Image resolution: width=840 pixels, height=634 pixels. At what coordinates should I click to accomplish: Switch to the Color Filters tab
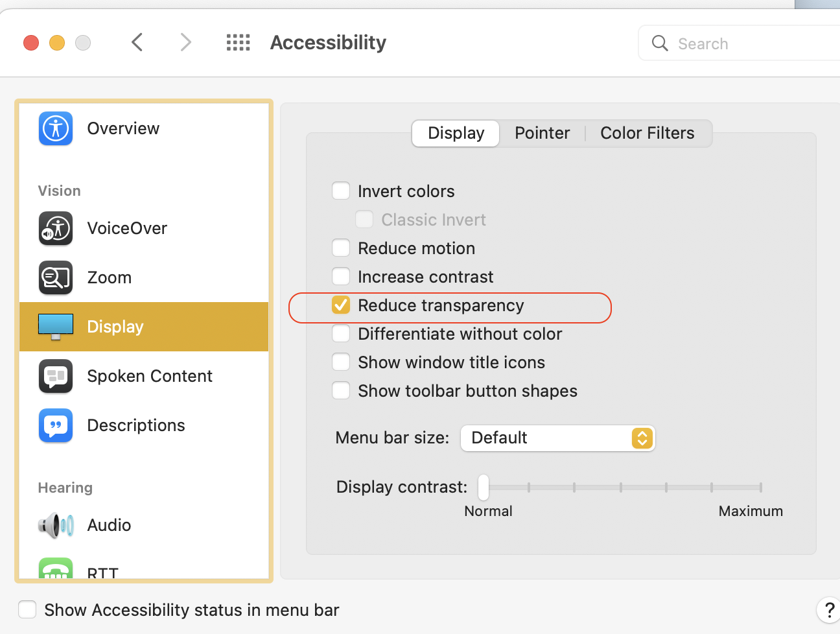coord(647,134)
